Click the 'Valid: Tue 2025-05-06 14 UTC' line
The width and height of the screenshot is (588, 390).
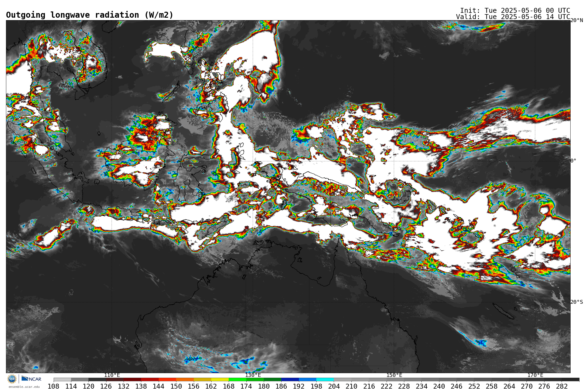(513, 17)
